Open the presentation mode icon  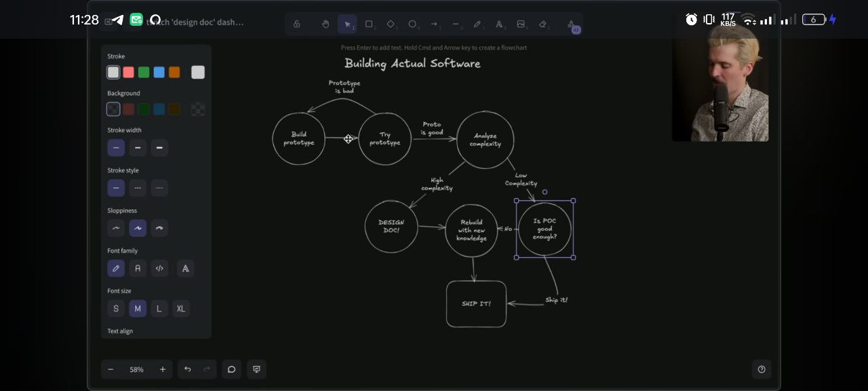pos(256,369)
